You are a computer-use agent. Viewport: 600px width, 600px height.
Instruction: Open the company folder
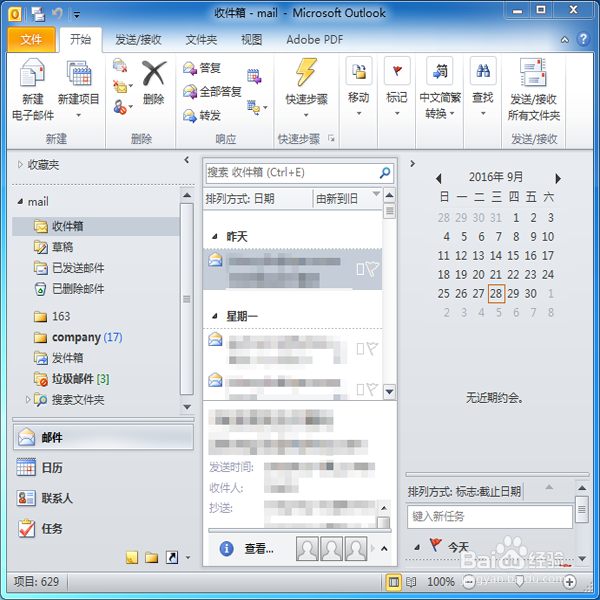coord(78,337)
